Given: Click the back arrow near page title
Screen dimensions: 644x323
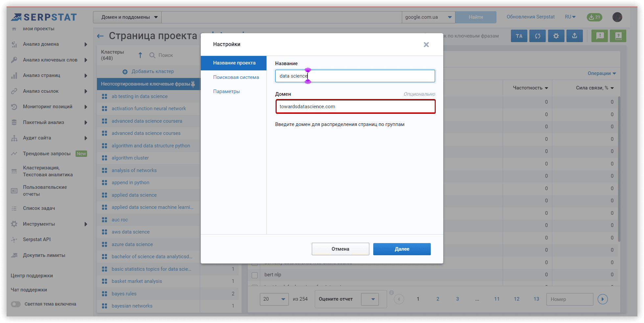Looking at the screenshot, I should coord(100,36).
